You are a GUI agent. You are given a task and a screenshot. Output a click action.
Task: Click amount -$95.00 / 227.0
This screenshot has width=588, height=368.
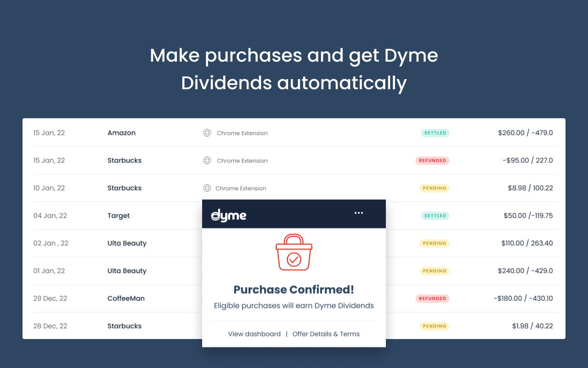tap(528, 161)
